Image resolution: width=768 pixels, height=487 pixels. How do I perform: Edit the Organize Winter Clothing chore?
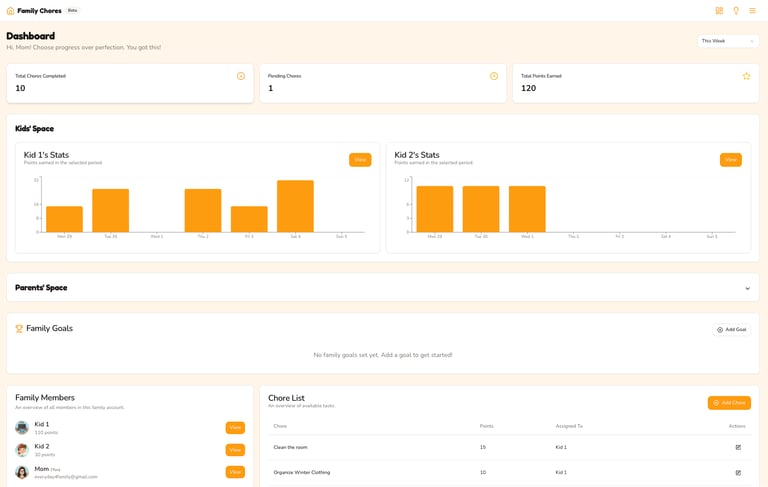tap(738, 473)
